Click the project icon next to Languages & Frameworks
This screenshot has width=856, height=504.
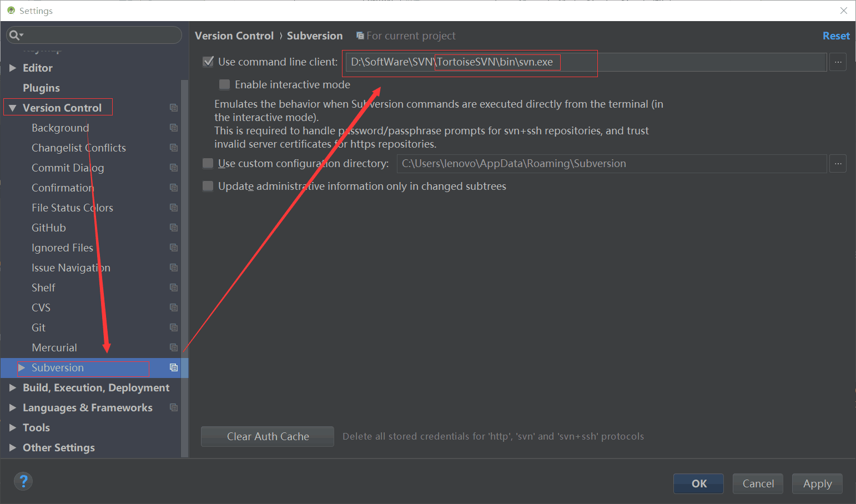[x=174, y=407]
